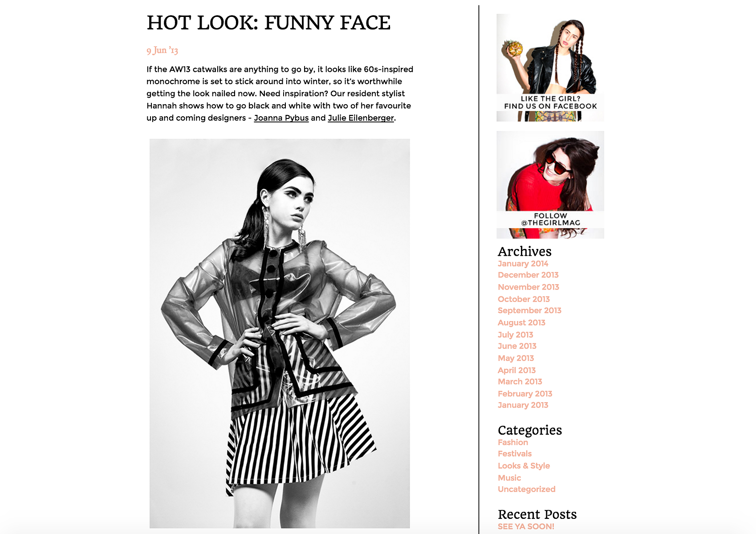Click the Find Us On Facebook banner
Viewport: 756px width, 534px height.
[x=550, y=68]
